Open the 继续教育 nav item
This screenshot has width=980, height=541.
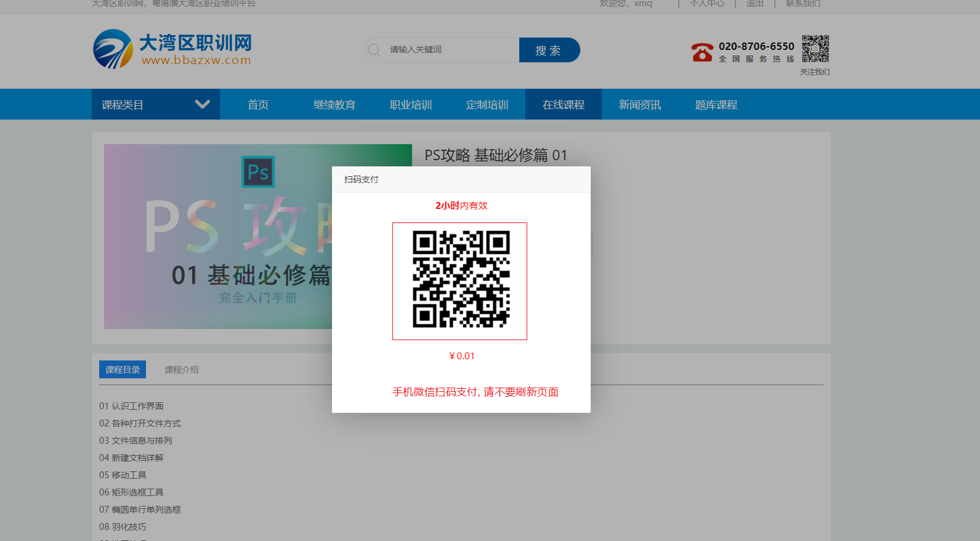[334, 105]
